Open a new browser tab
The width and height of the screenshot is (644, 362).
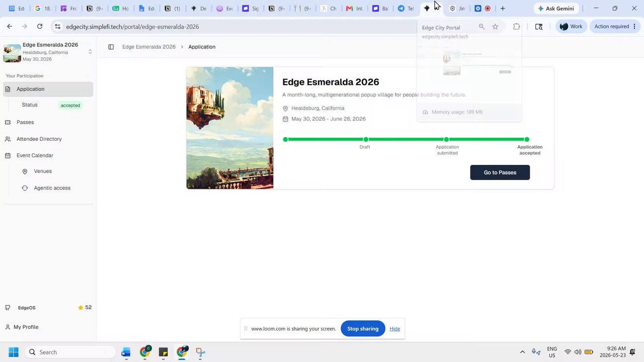click(x=503, y=9)
